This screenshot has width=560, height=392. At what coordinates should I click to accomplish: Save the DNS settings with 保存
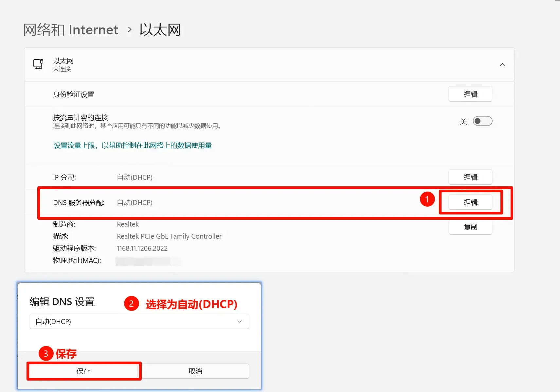click(x=83, y=371)
